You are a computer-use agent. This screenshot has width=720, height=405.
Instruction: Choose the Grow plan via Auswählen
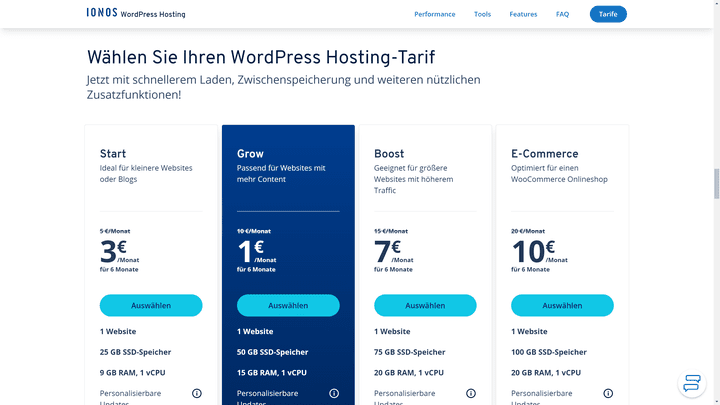pyautogui.click(x=288, y=305)
